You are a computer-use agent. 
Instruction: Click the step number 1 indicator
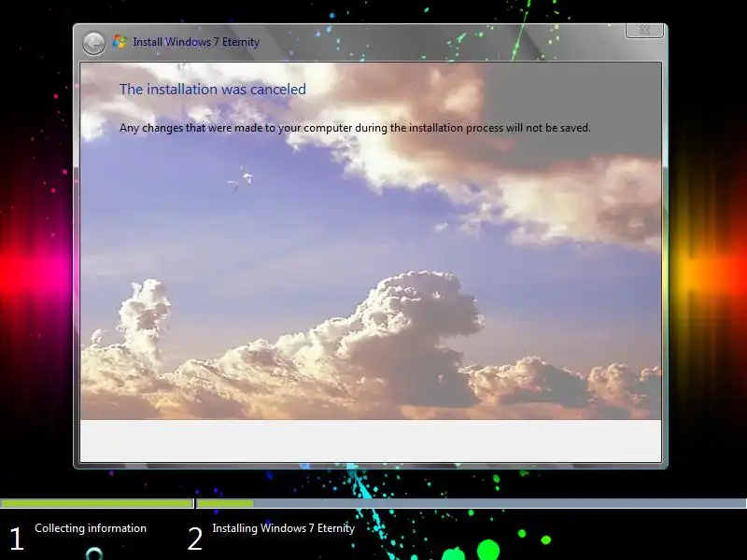[17, 539]
